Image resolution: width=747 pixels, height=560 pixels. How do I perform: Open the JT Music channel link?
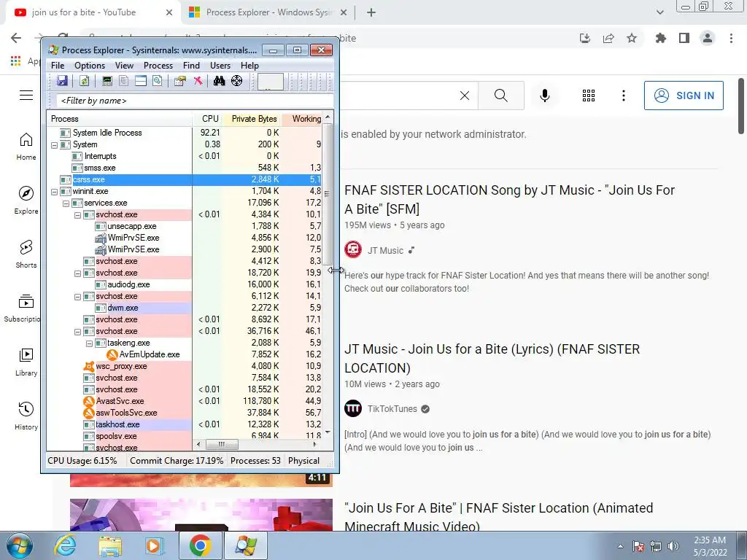[385, 251]
